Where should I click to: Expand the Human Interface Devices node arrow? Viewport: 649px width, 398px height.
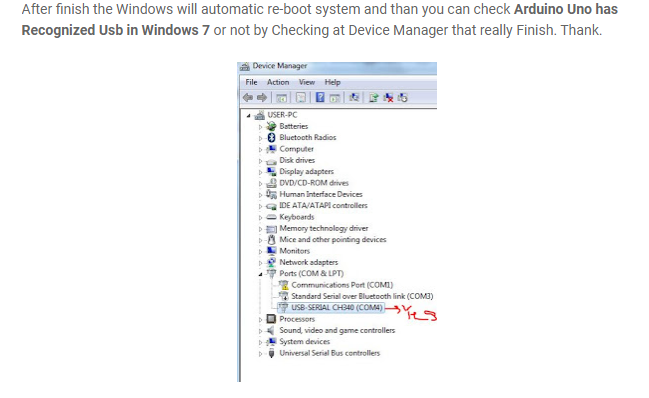pyautogui.click(x=260, y=195)
